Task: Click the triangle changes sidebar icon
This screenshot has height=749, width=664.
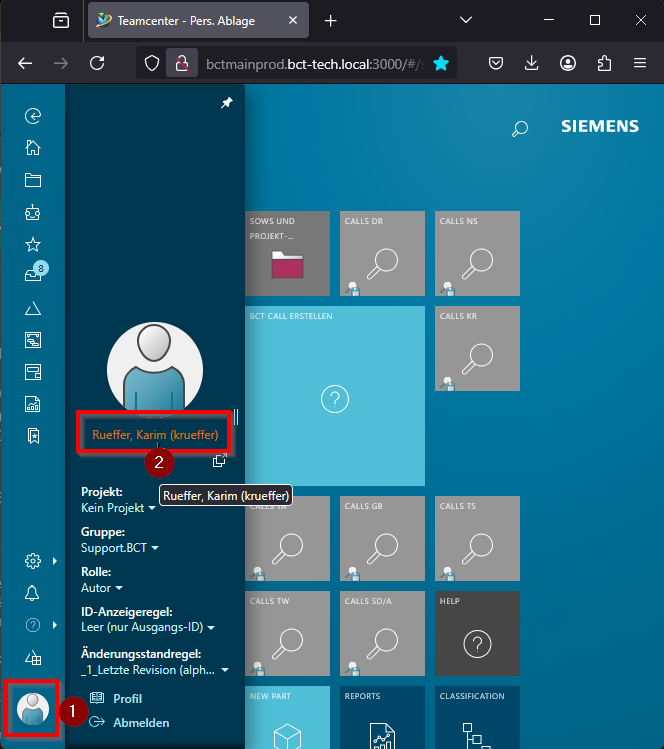Action: click(x=32, y=309)
